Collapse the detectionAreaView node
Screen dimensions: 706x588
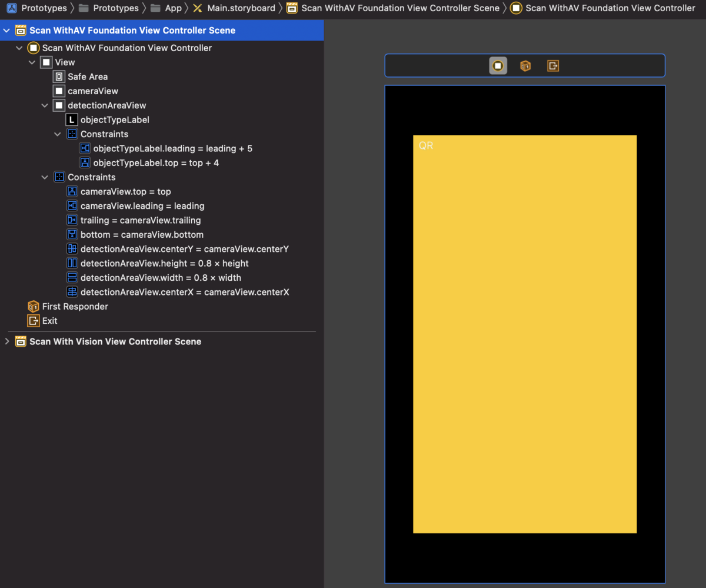point(45,105)
